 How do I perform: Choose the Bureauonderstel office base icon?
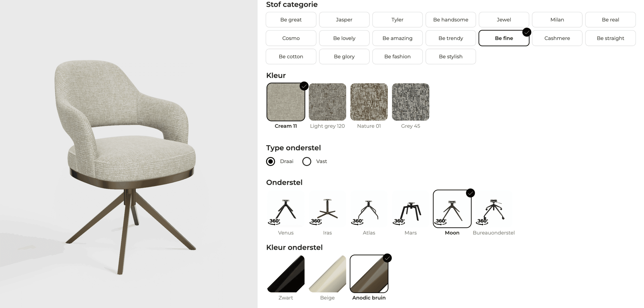tap(494, 209)
